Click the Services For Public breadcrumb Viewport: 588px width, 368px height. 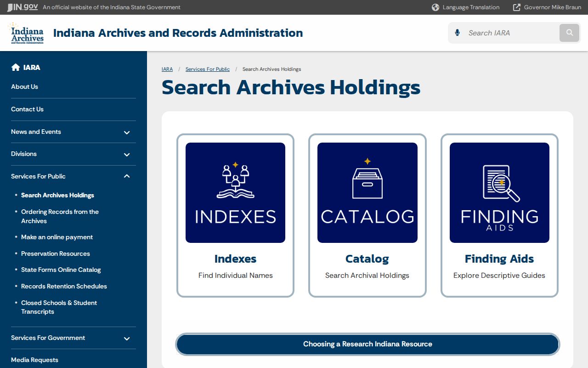tap(208, 69)
